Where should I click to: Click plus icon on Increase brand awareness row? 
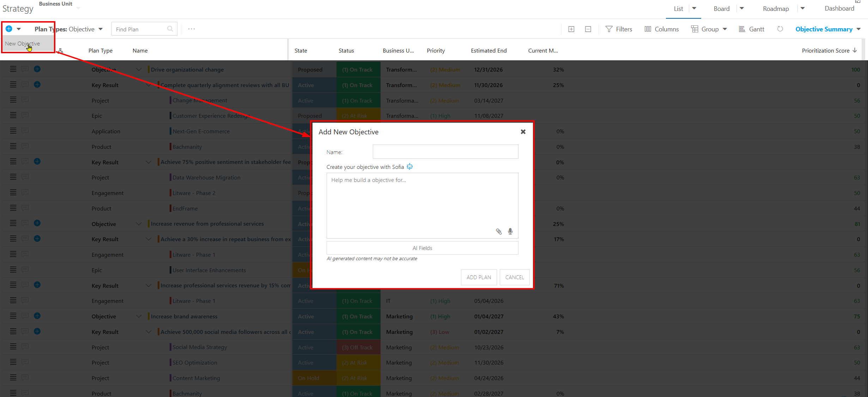(x=37, y=316)
